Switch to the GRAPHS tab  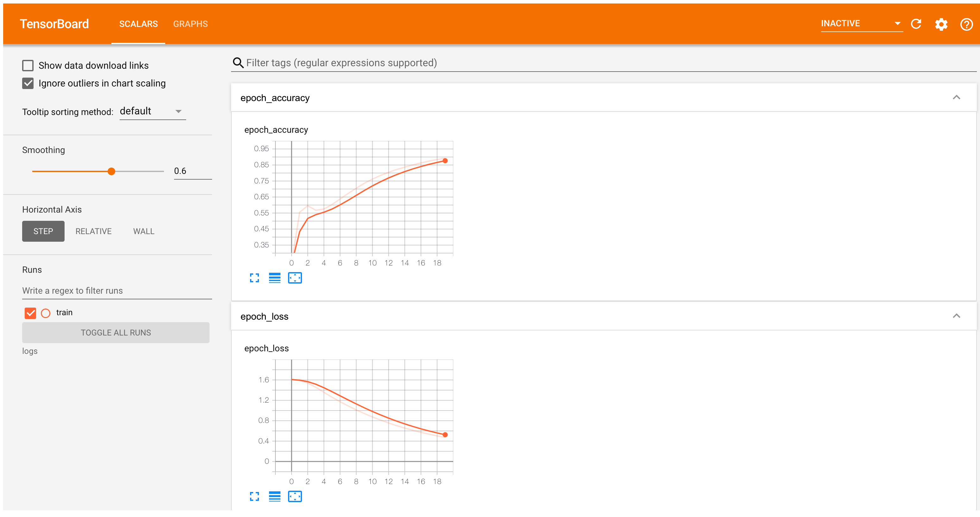pos(190,24)
